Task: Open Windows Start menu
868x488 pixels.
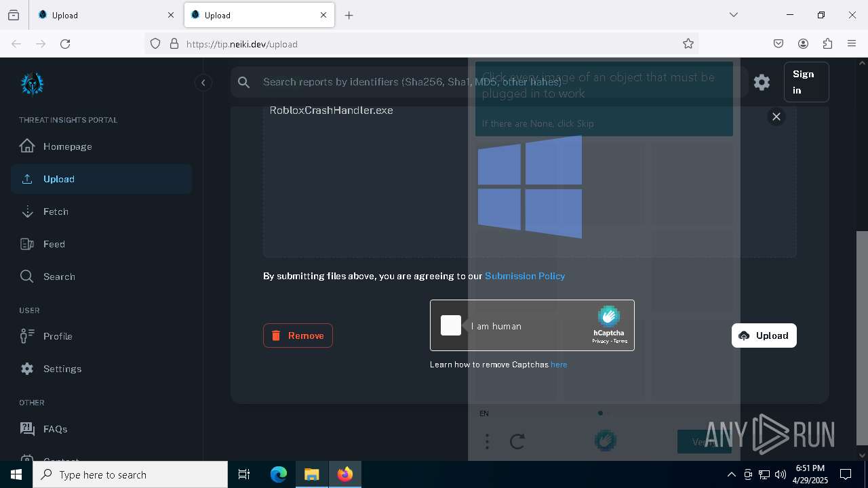Action: click(16, 474)
